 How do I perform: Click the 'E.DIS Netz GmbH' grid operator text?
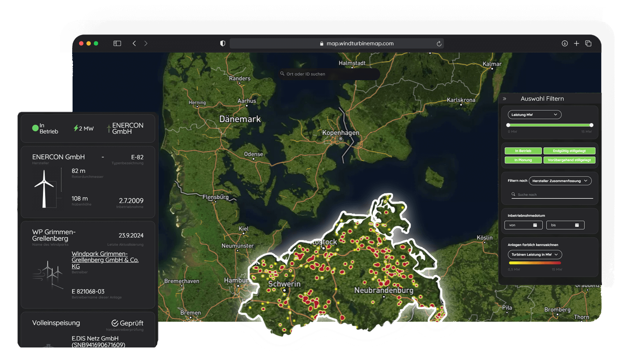(95, 338)
